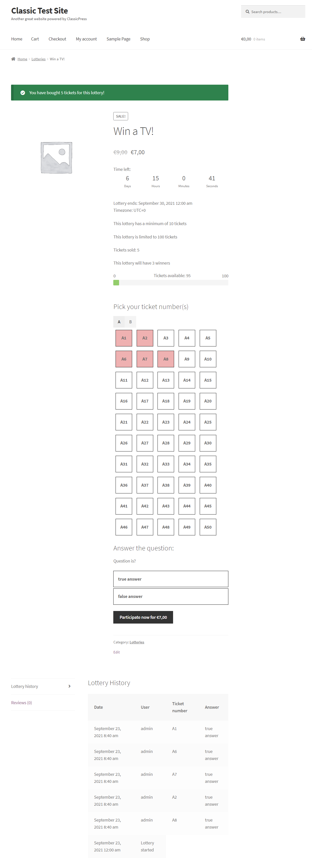Viewport: 312px width, 868px height.
Task: Open the Lotteries category link
Action: click(137, 642)
